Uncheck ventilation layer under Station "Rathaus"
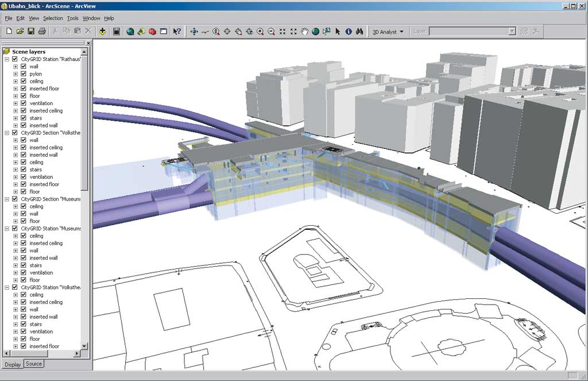Image resolution: width=588 pixels, height=381 pixels. click(x=24, y=103)
